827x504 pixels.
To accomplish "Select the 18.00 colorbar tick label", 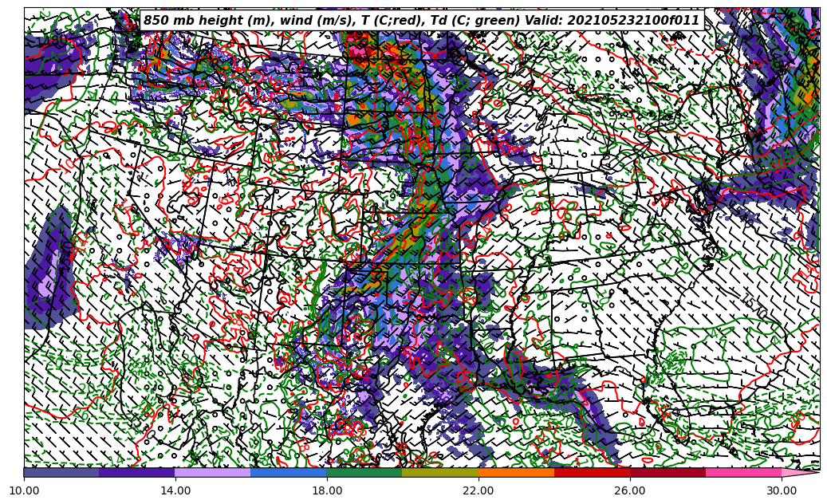I will (327, 490).
